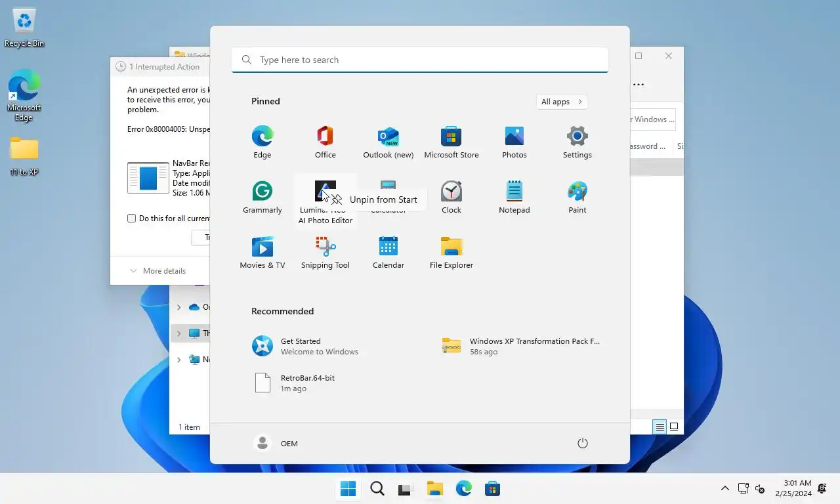Viewport: 840px width, 504px height.
Task: Click Explorer search Windows field
Action: 652,119
